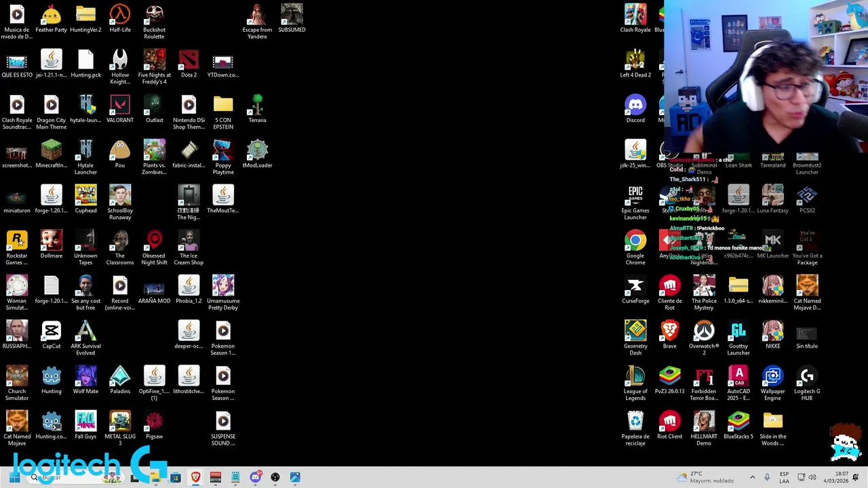Select the Church Simulator desktop icon
The image size is (868, 488).
(x=17, y=384)
